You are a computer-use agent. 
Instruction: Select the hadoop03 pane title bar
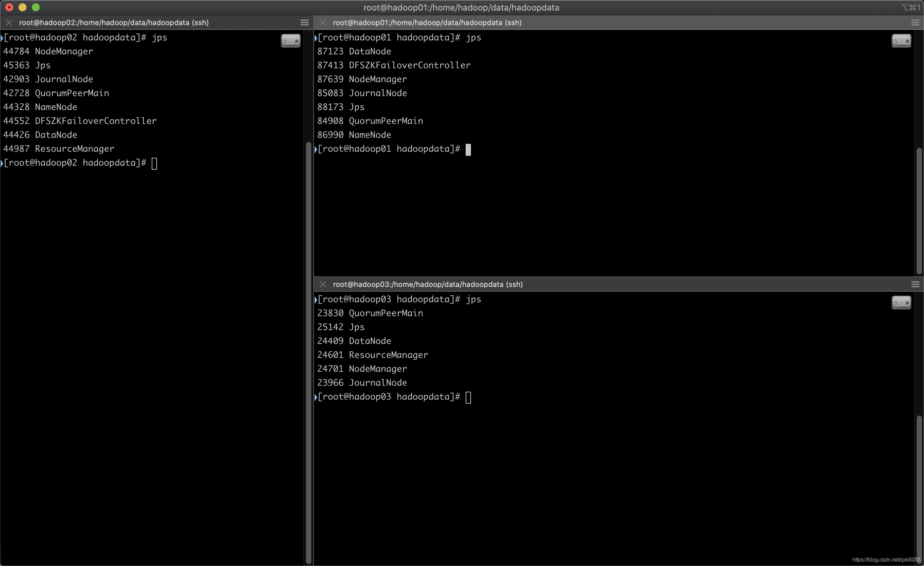pyautogui.click(x=428, y=284)
